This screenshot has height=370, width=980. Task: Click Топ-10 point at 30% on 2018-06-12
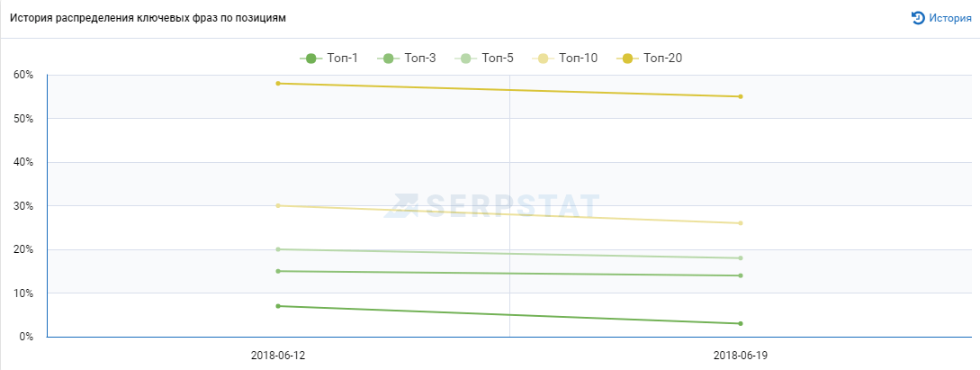(x=277, y=205)
